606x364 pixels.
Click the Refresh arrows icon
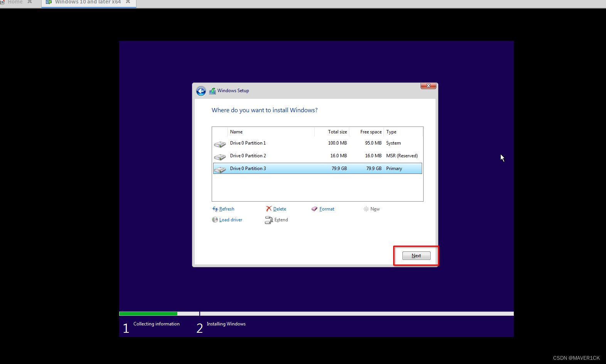(215, 209)
